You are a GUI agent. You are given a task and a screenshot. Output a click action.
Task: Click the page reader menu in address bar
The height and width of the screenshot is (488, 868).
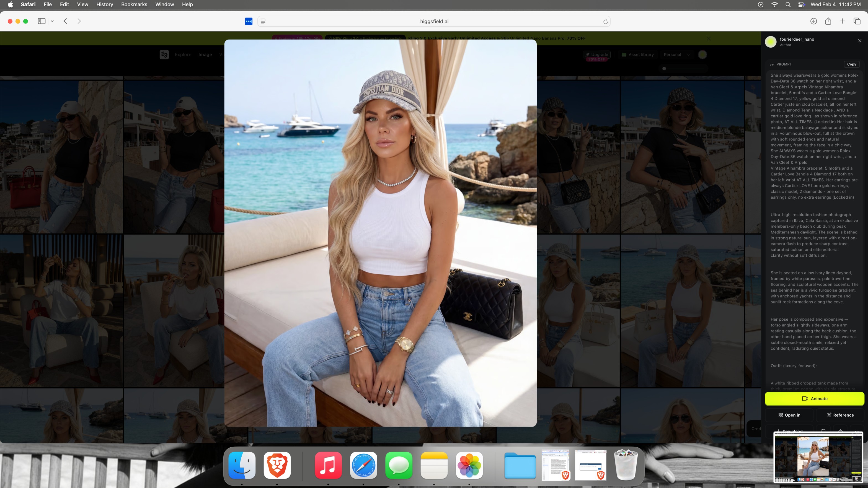263,21
